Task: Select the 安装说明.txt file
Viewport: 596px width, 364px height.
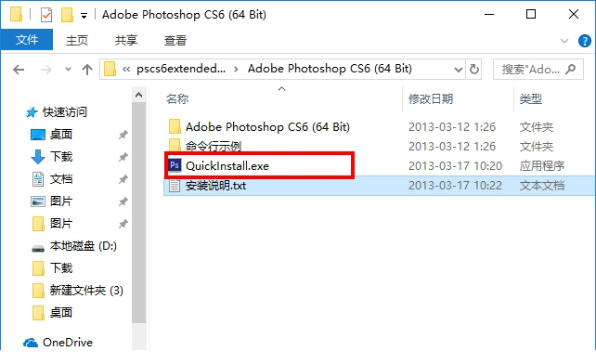Action: pyautogui.click(x=215, y=186)
